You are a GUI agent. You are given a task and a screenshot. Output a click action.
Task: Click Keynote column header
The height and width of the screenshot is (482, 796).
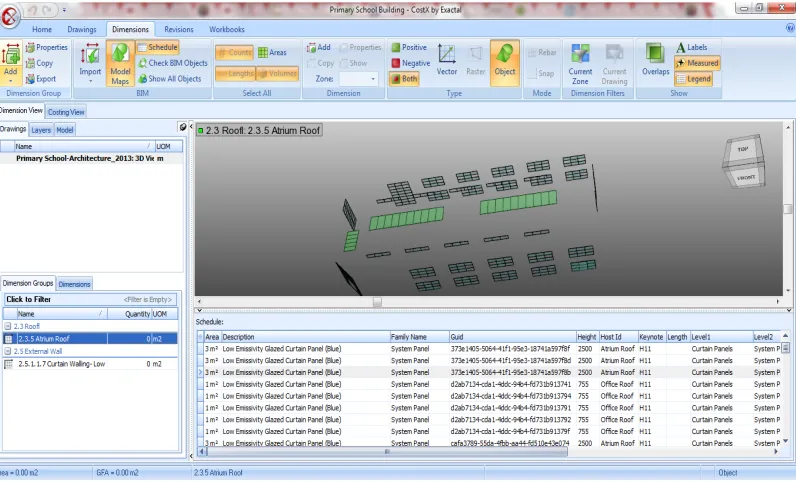tap(651, 337)
